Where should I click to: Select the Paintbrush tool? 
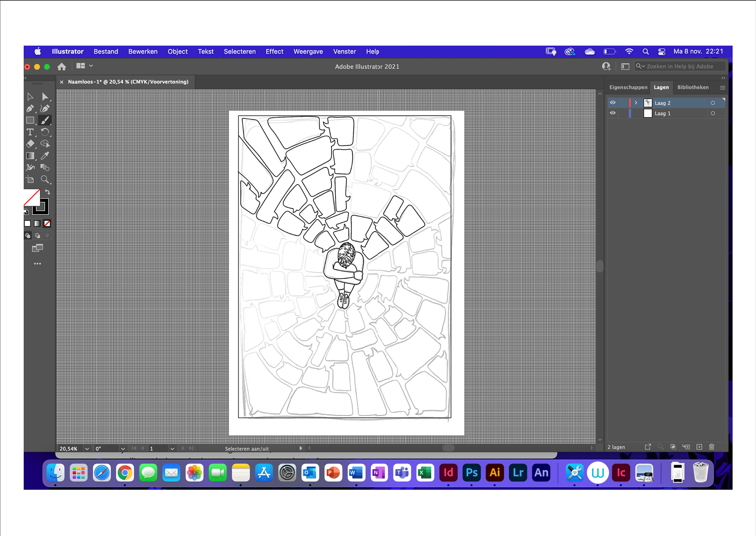(x=45, y=120)
